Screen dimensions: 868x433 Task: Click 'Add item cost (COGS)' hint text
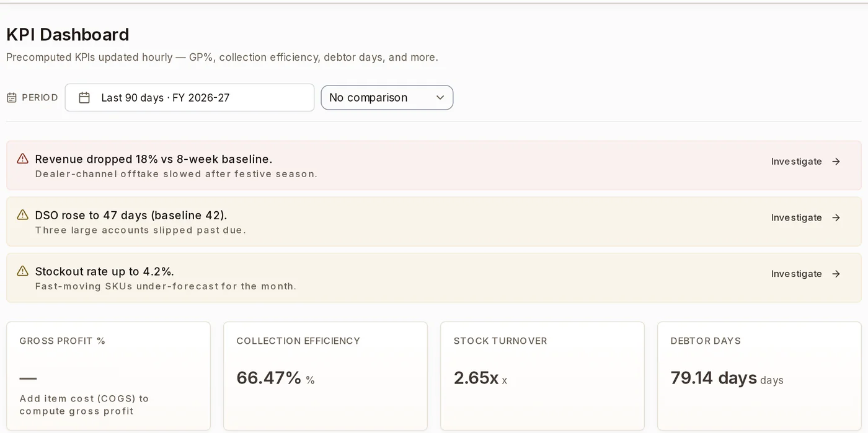84,405
